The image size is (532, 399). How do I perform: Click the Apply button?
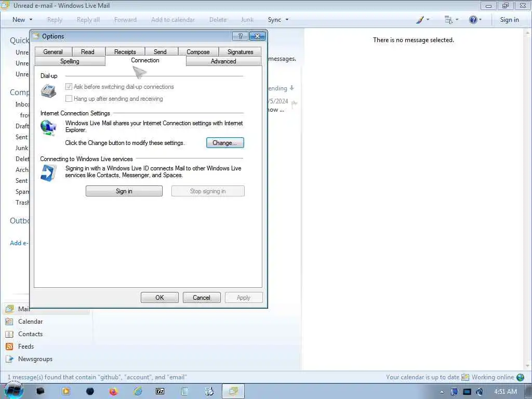(243, 298)
